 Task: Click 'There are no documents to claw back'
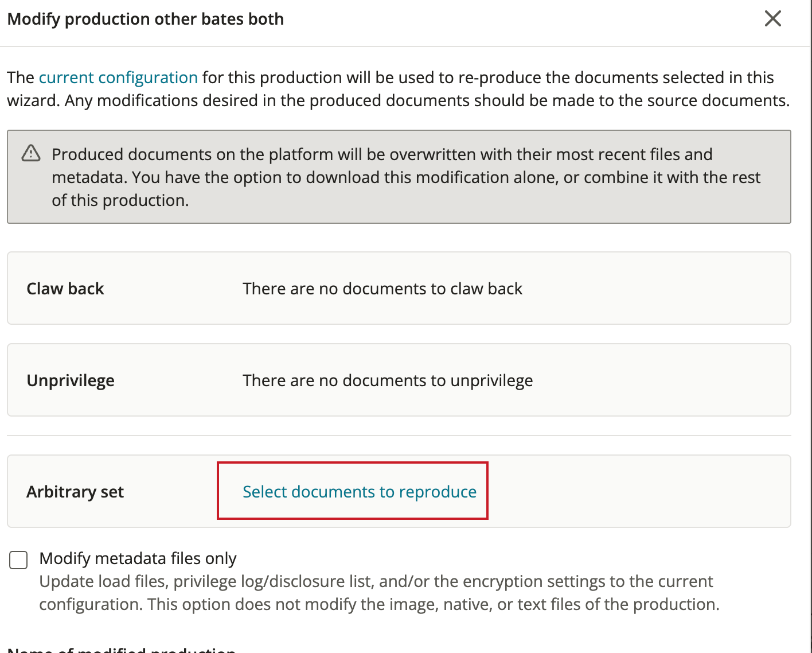point(382,289)
